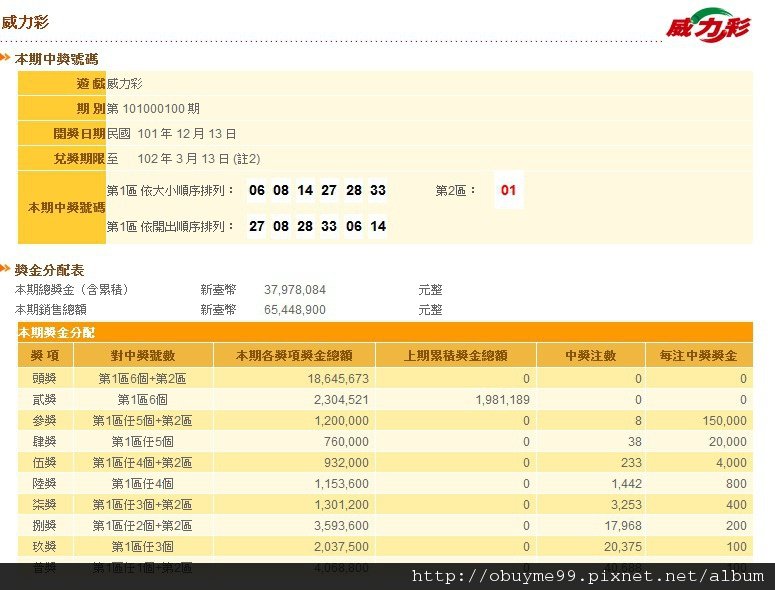775x590 pixels.
Task: Click seventh prize total 1,301,200
Action: [x=342, y=505]
